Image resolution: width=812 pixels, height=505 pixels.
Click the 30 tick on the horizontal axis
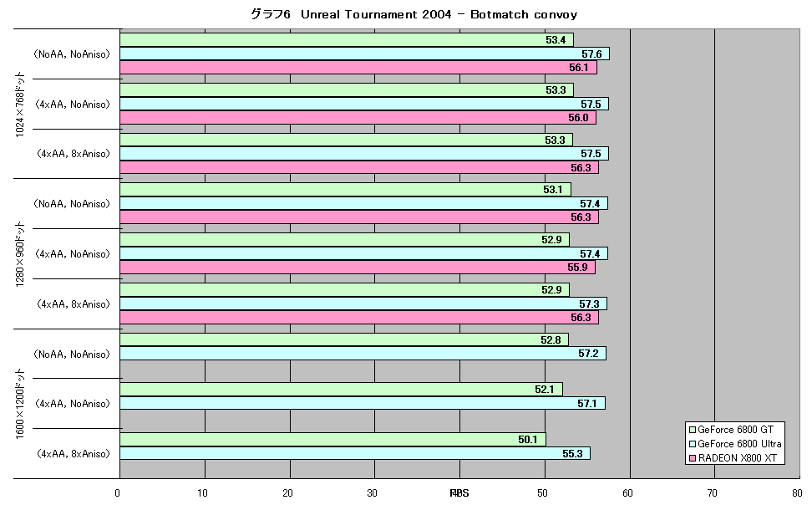click(373, 493)
